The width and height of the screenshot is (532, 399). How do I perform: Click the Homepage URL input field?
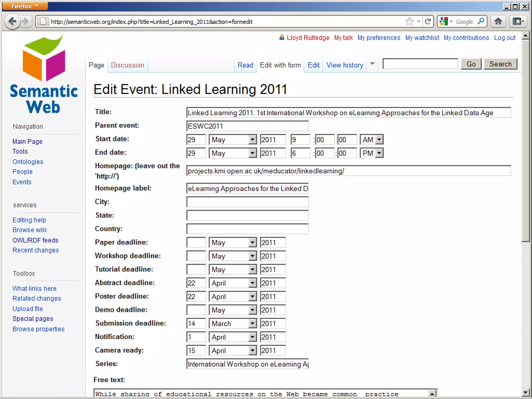click(349, 171)
